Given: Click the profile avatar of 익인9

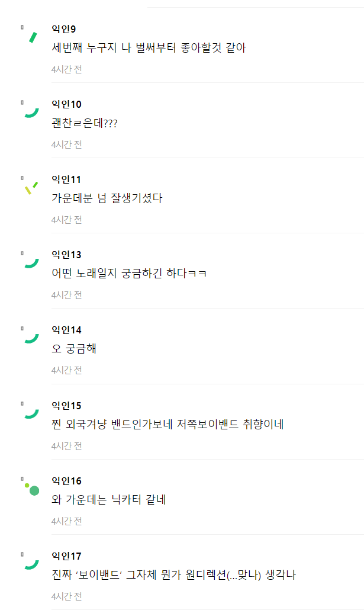Looking at the screenshot, I should pyautogui.click(x=30, y=36).
